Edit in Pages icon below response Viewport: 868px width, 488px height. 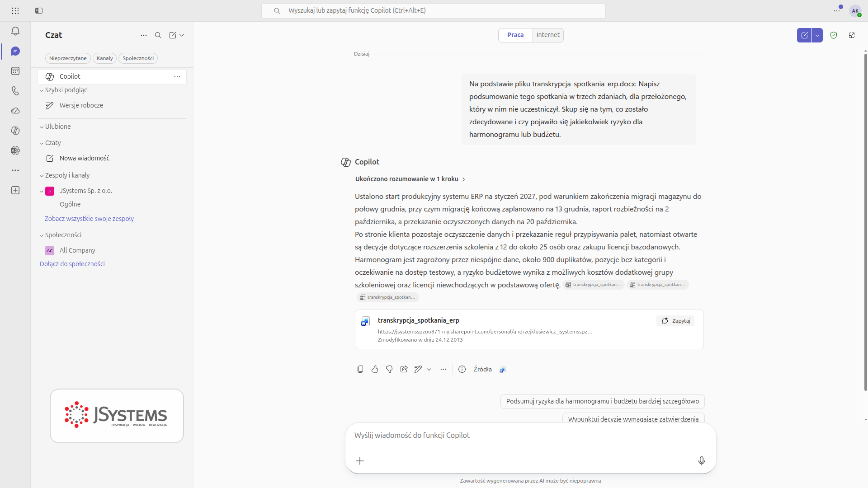[418, 369]
